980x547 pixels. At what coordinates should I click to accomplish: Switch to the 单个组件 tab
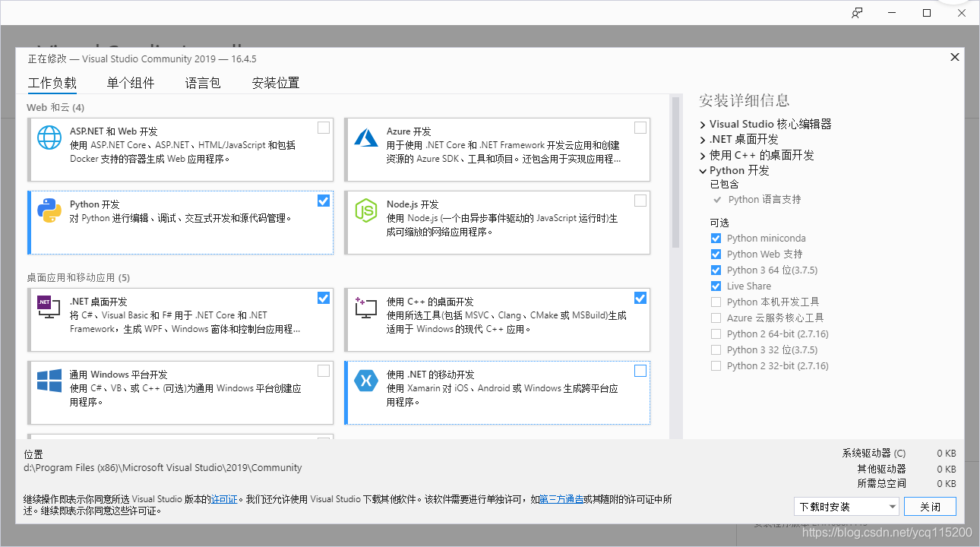coord(131,83)
